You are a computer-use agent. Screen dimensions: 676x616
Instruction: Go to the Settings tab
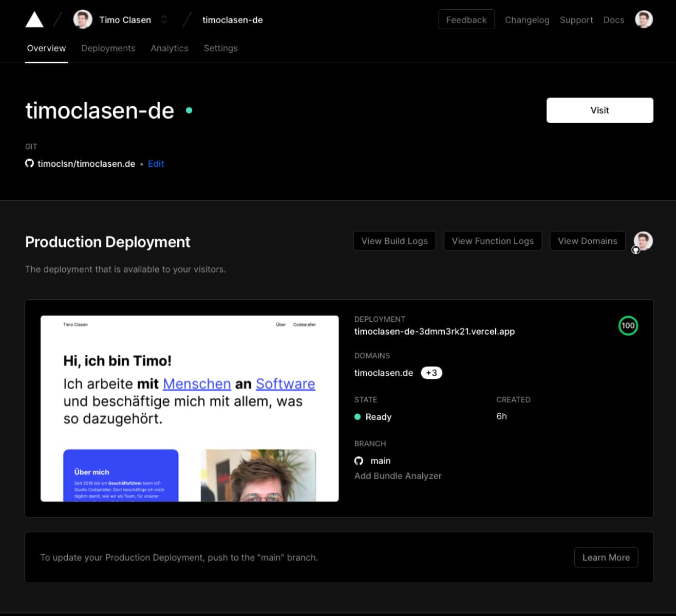[x=221, y=48]
